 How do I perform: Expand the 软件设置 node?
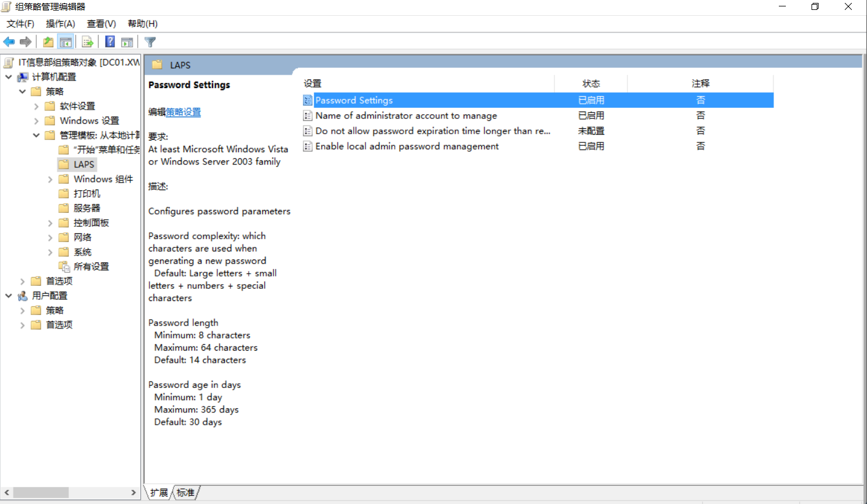tap(36, 106)
